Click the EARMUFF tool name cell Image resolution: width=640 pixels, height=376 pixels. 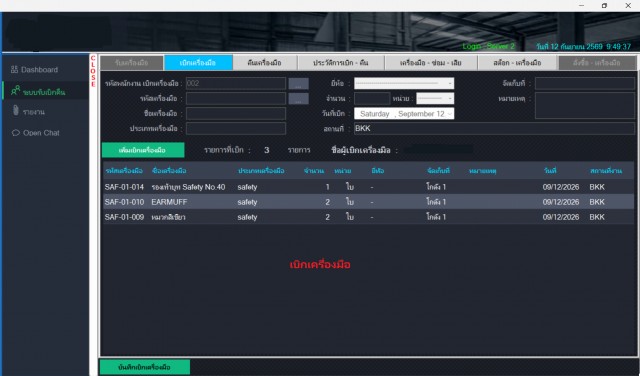click(169, 202)
